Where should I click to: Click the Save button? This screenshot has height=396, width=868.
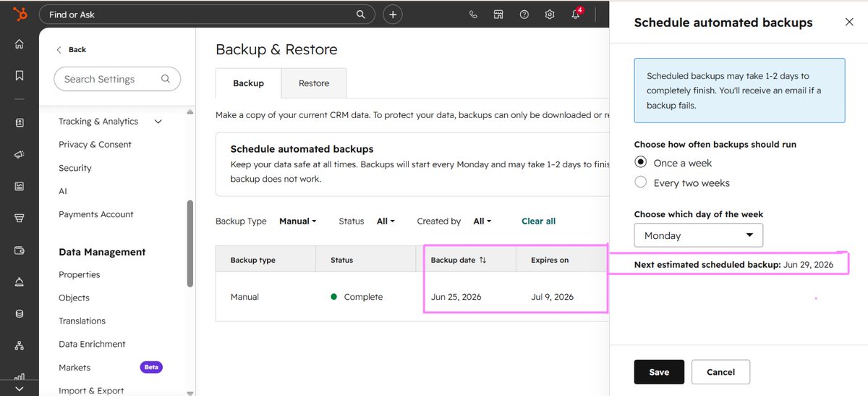[659, 372]
